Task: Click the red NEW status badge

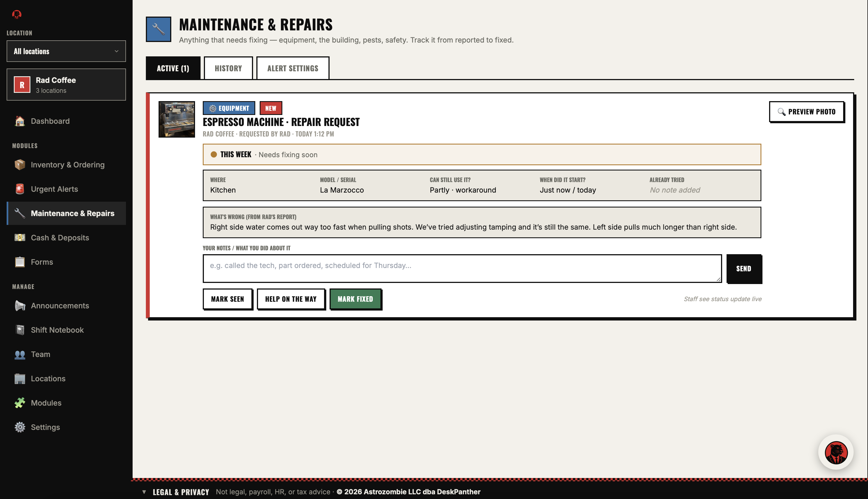Action: 271,108
